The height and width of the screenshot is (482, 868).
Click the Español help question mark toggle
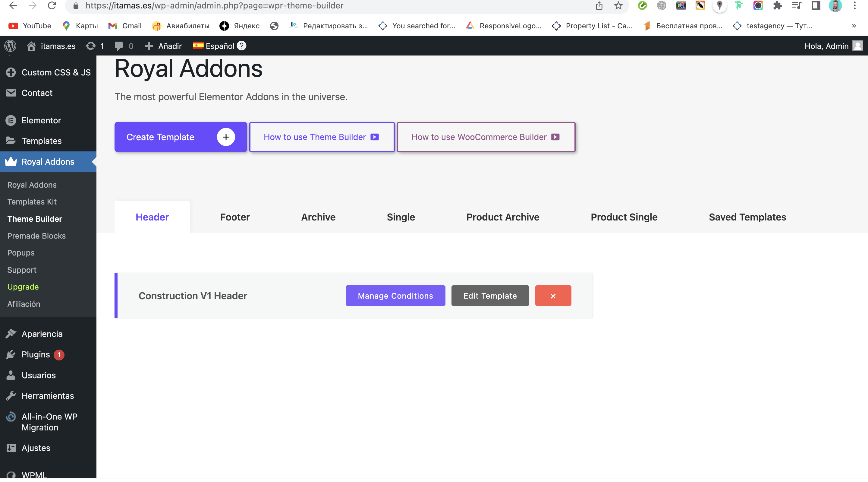click(241, 46)
